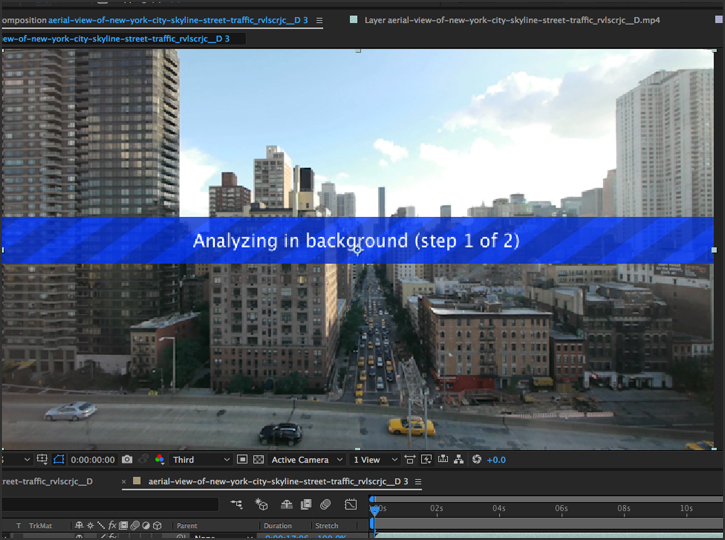Click the Fast Previews icon

426,459
